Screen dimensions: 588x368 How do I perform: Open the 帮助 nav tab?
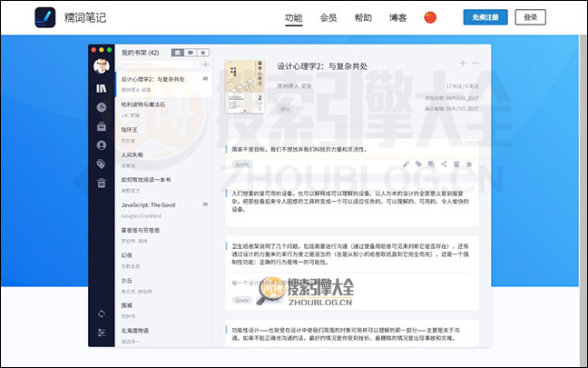pos(363,17)
